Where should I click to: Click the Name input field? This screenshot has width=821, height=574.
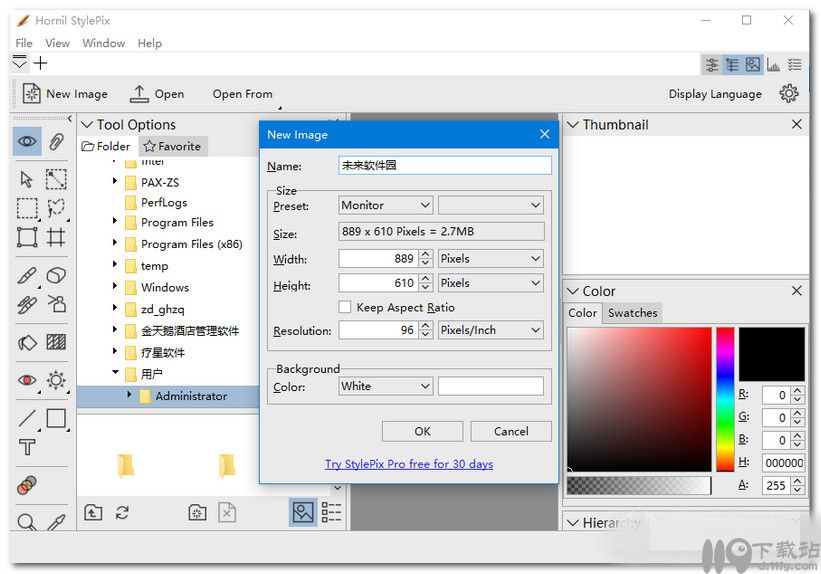pyautogui.click(x=445, y=165)
